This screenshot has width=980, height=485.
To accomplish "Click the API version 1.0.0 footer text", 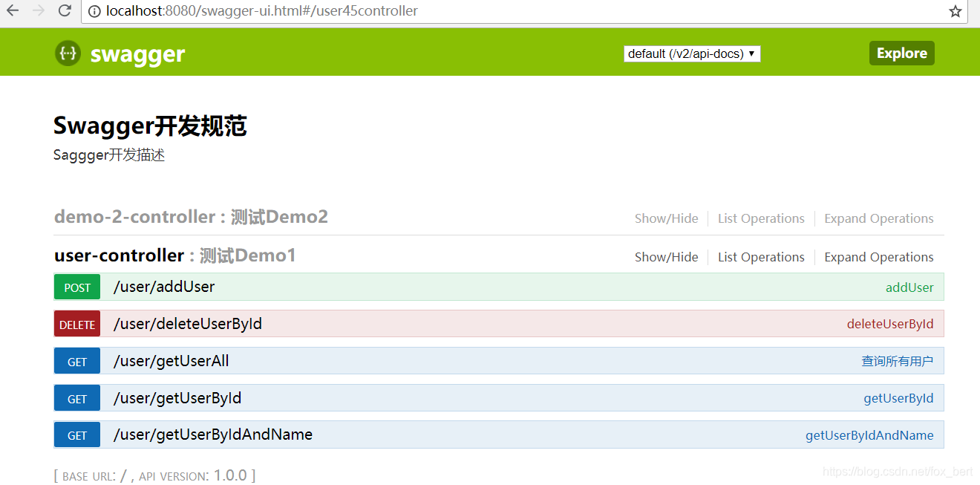I will [197, 475].
